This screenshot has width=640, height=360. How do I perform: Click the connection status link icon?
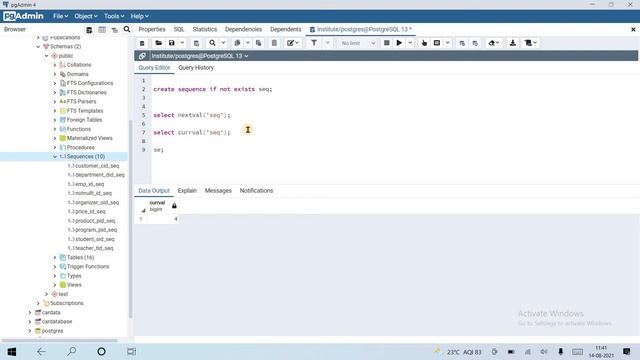click(142, 56)
